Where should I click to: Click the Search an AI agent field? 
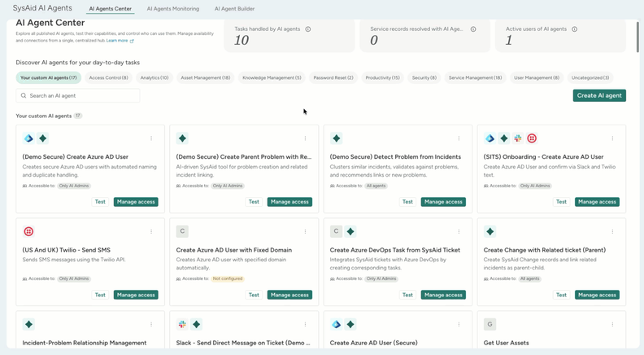pyautogui.click(x=78, y=95)
